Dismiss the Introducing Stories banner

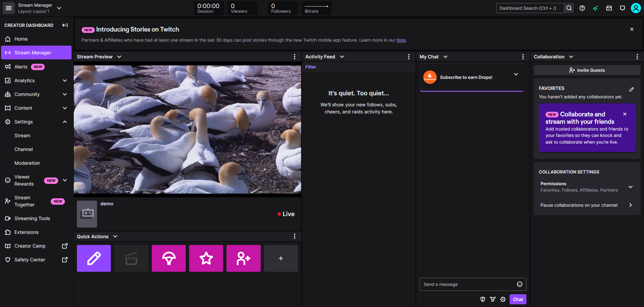pos(632,29)
